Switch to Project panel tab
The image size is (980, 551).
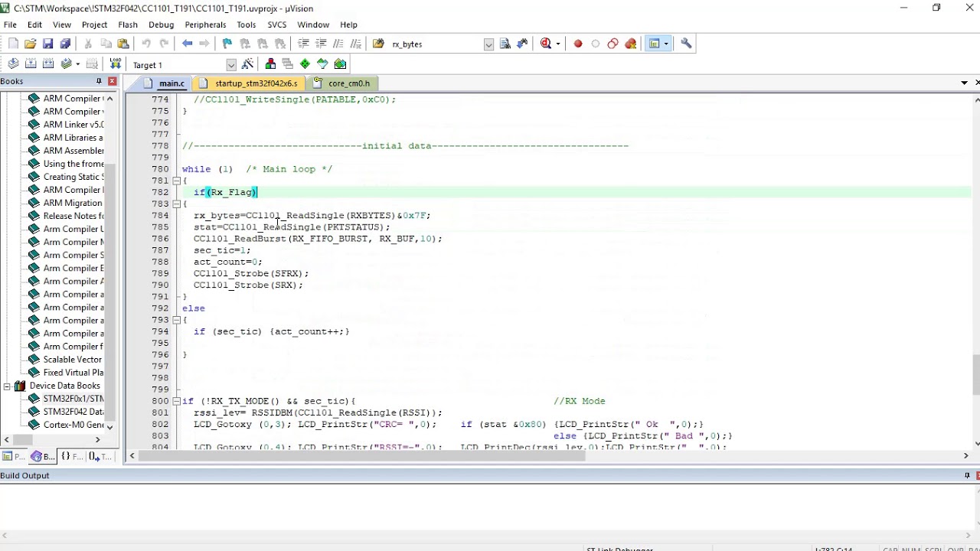tap(14, 456)
